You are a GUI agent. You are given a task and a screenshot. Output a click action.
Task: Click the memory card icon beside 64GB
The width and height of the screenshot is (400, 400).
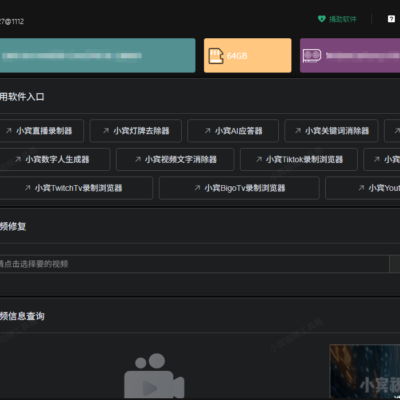(216, 56)
